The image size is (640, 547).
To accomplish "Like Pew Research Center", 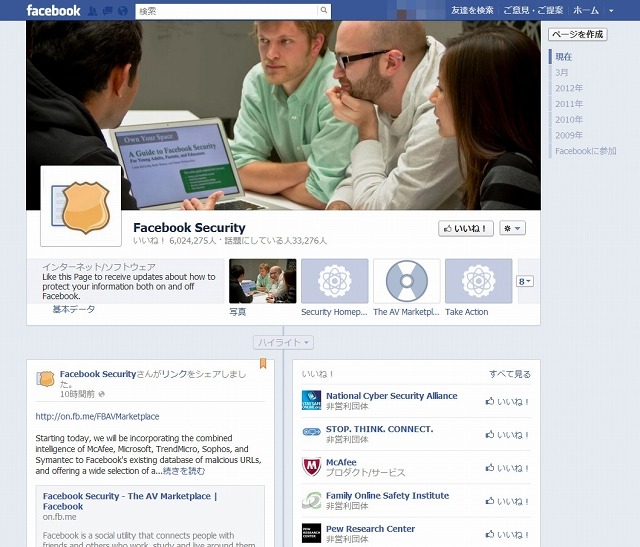I will click(x=507, y=535).
